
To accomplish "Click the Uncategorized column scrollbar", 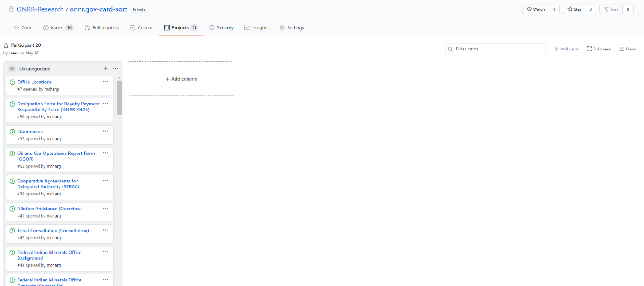I will (x=119, y=98).
